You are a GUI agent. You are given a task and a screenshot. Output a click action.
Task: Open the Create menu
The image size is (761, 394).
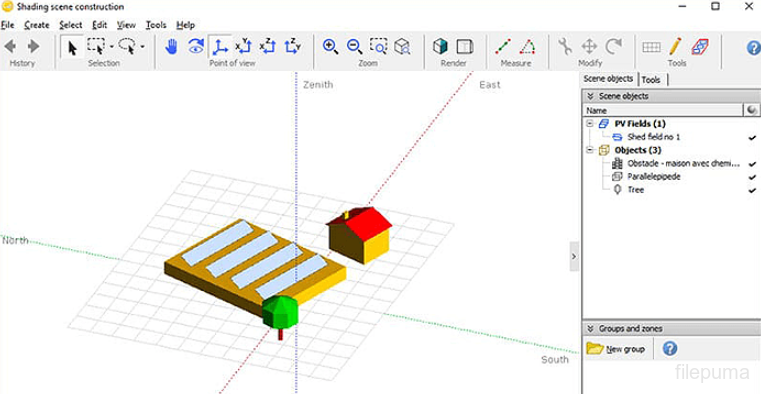(37, 25)
